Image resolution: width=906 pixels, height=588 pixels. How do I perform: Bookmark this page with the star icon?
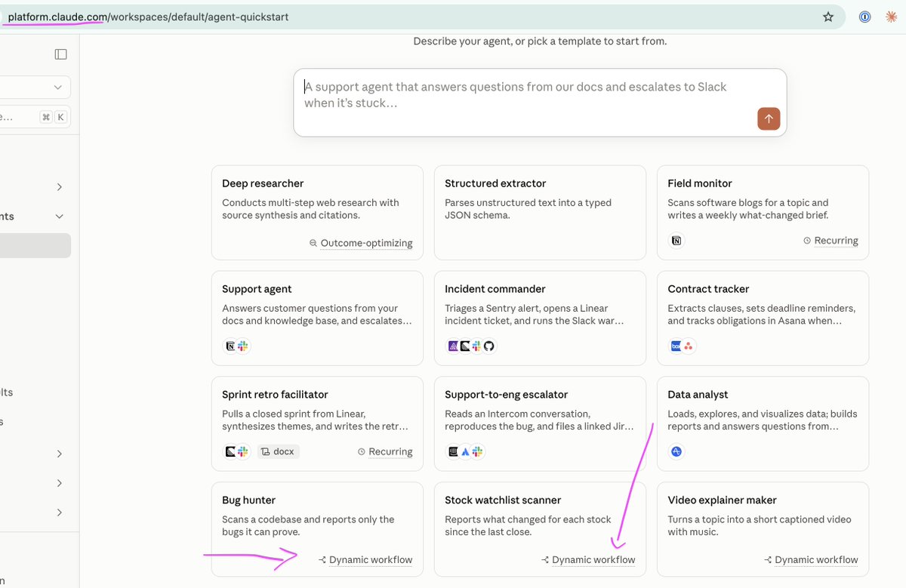(x=828, y=17)
